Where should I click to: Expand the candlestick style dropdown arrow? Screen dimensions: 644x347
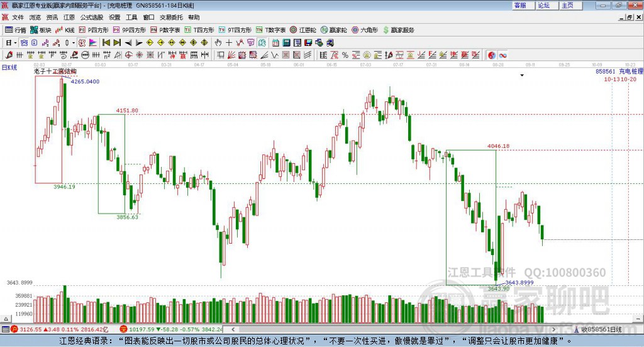tap(74, 43)
